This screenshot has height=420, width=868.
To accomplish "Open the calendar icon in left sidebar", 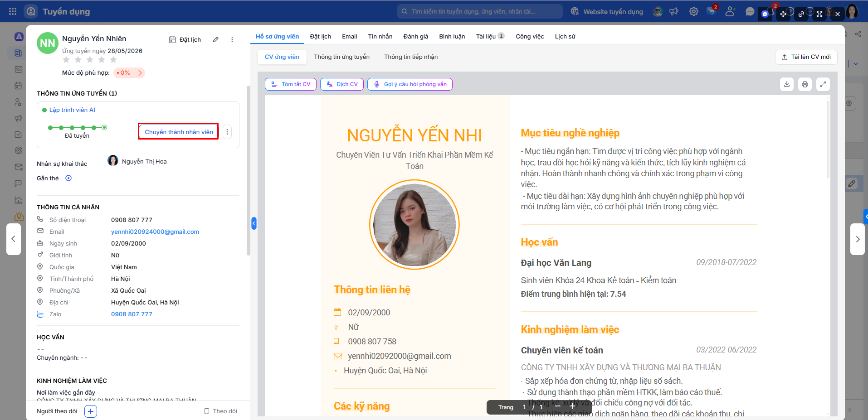I will tap(18, 86).
